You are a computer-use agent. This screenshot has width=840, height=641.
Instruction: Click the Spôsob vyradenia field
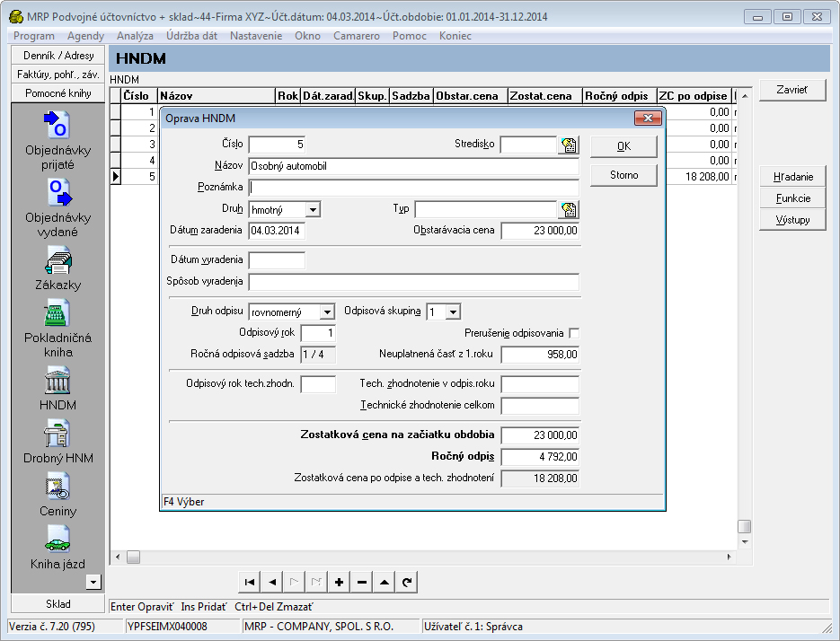point(413,282)
